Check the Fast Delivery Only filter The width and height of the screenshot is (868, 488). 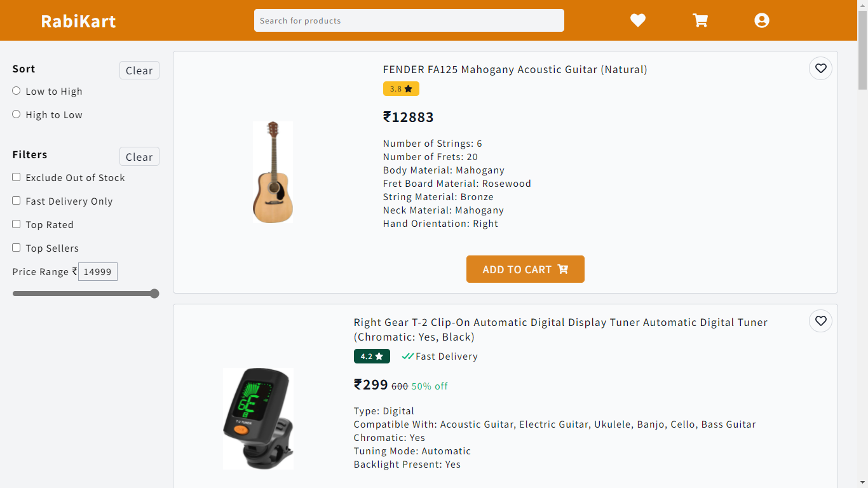pyautogui.click(x=17, y=201)
